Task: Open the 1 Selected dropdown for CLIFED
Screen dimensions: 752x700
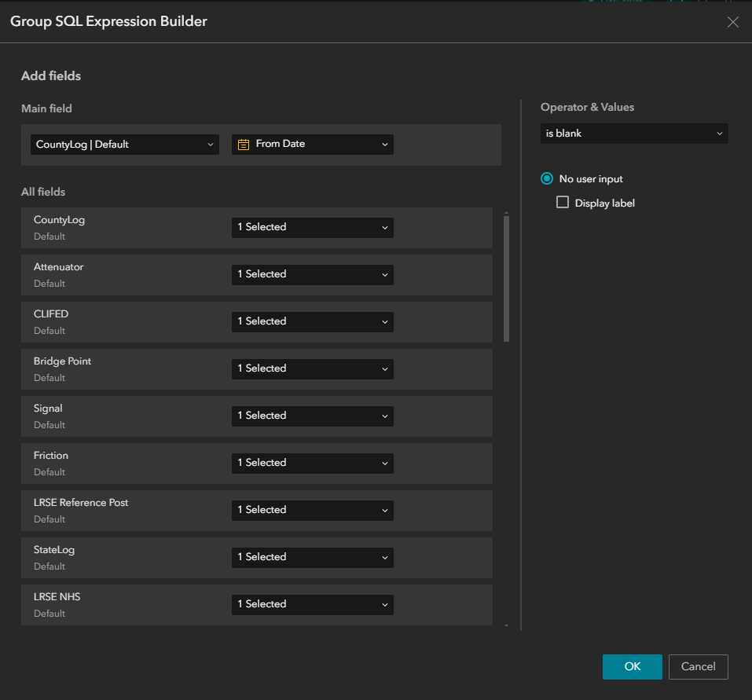Action: [312, 321]
